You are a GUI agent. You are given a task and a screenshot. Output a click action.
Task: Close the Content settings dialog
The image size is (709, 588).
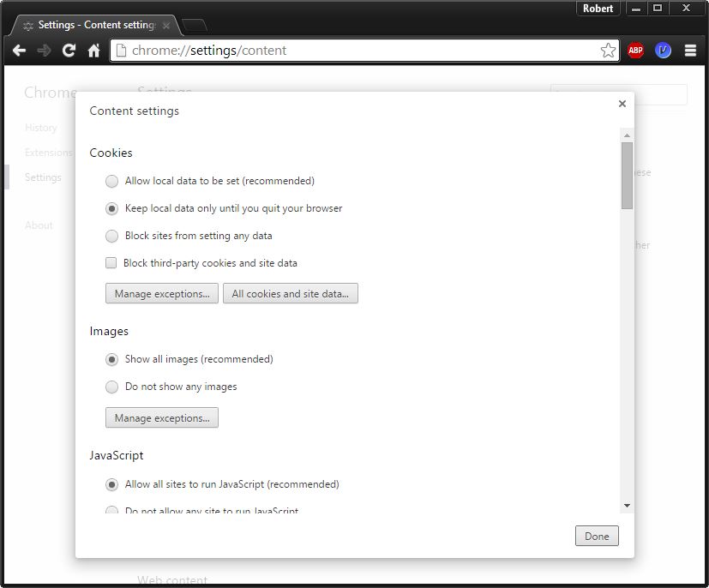622,104
